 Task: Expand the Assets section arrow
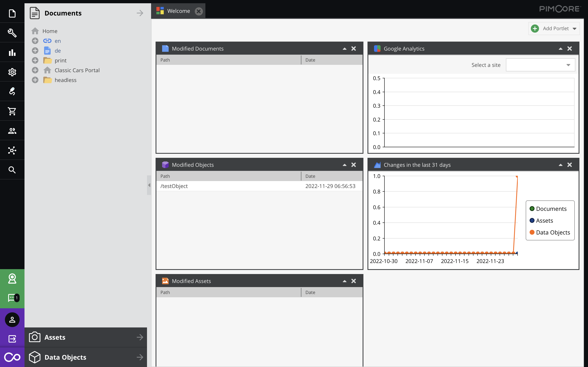pos(140,337)
